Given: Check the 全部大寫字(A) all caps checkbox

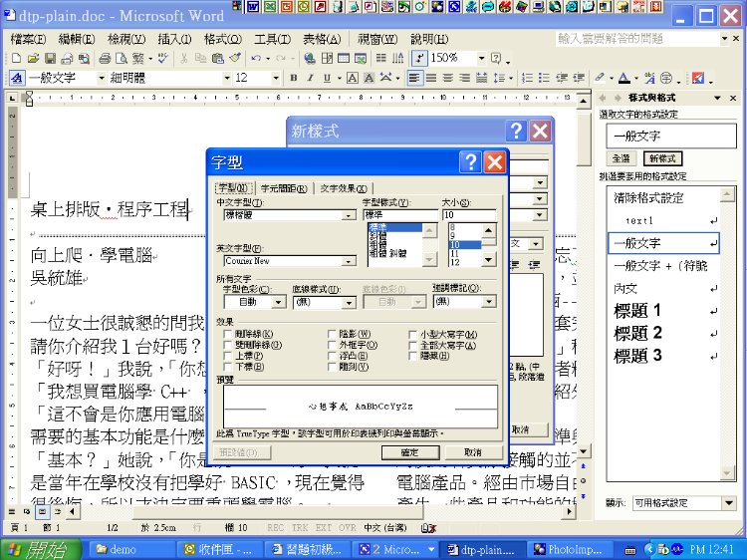Looking at the screenshot, I should tap(413, 345).
